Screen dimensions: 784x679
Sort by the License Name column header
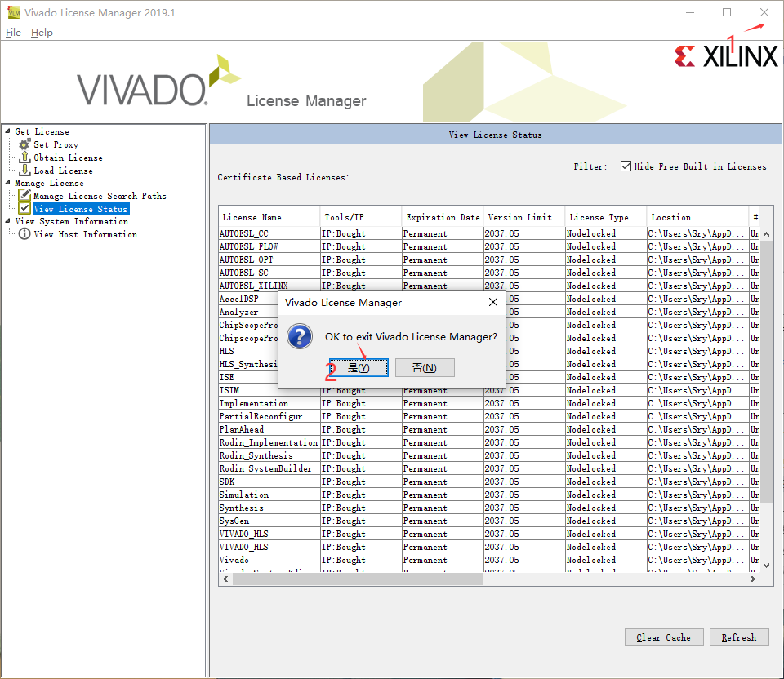269,217
